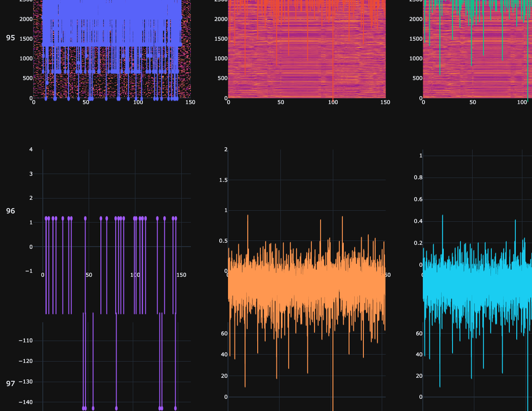Click the 150 tick on the blue plot x-axis
This screenshot has width=532, height=411.
[x=190, y=103]
